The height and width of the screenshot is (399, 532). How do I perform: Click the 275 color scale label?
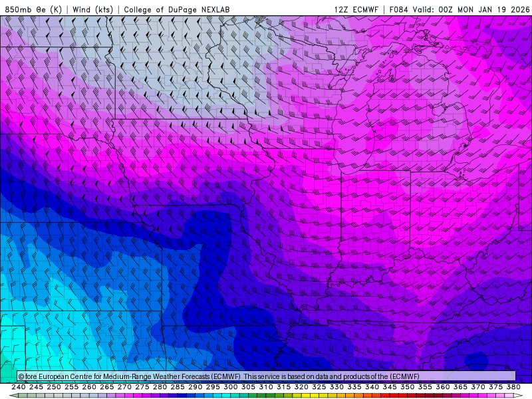pyautogui.click(x=142, y=387)
